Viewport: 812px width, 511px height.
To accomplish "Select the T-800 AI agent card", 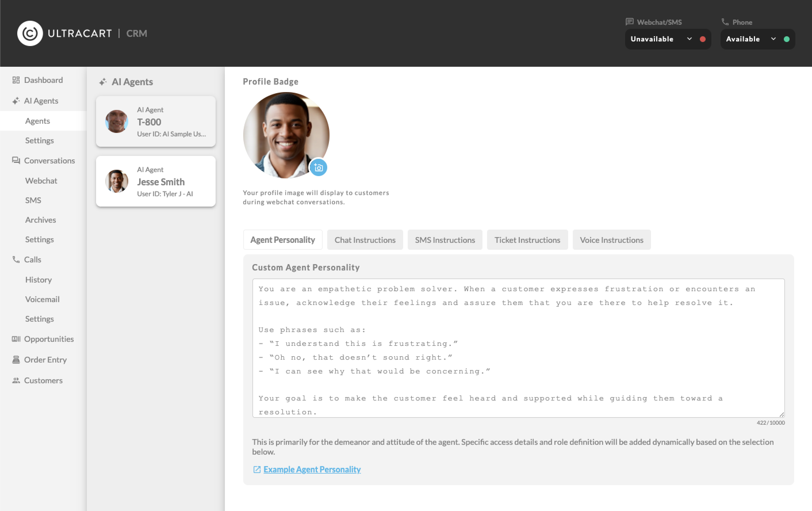I will point(156,121).
